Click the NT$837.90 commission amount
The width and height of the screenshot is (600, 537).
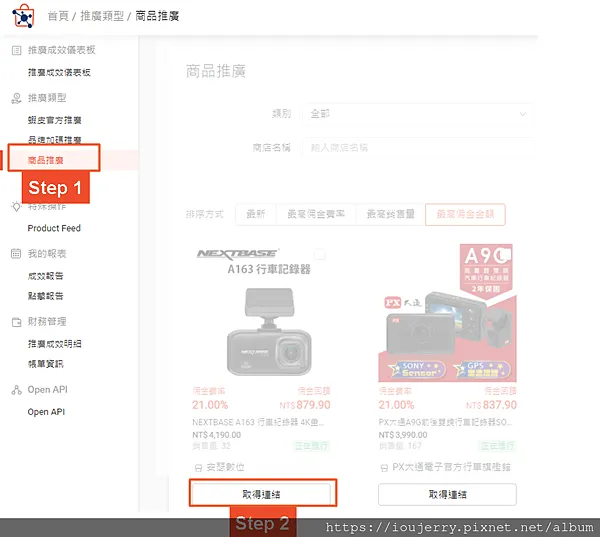click(x=491, y=405)
